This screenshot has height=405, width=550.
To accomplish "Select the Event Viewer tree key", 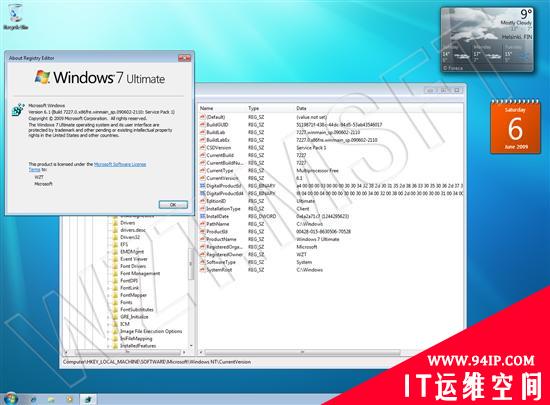I will pos(134,259).
